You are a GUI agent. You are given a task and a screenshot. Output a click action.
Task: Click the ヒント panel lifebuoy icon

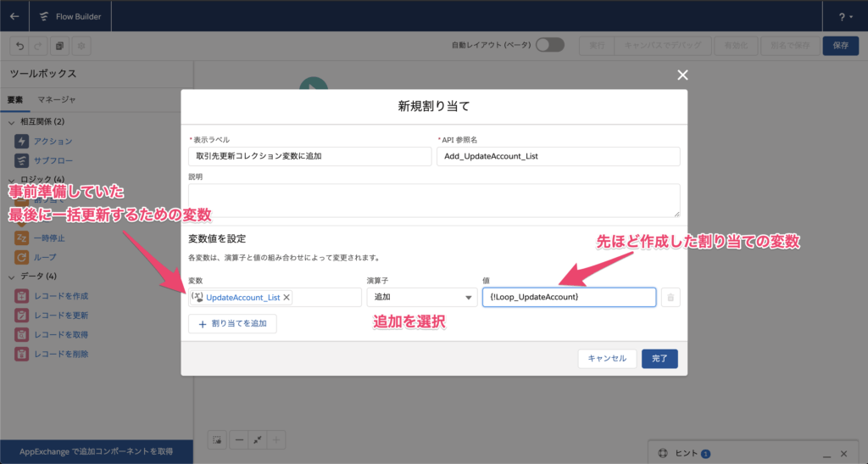(x=663, y=454)
